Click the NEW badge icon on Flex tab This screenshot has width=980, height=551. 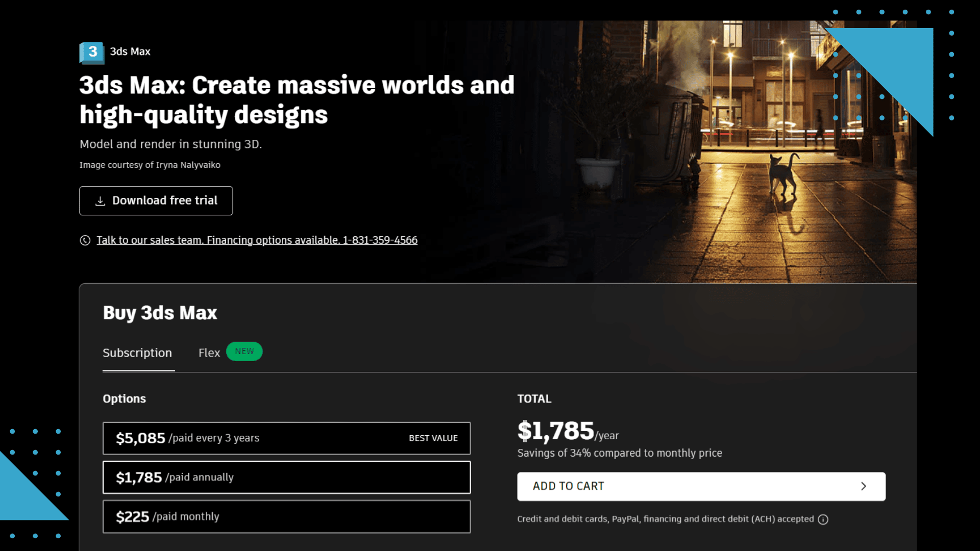coord(244,350)
